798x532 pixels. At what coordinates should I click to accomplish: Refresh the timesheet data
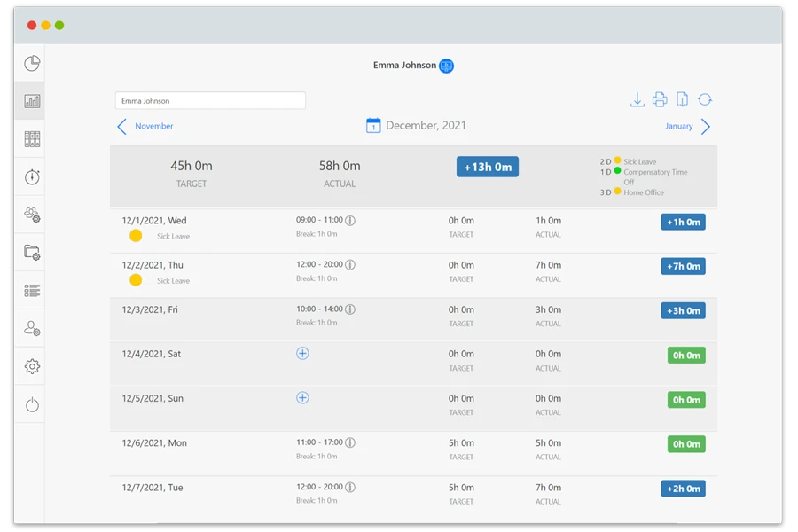tap(704, 99)
